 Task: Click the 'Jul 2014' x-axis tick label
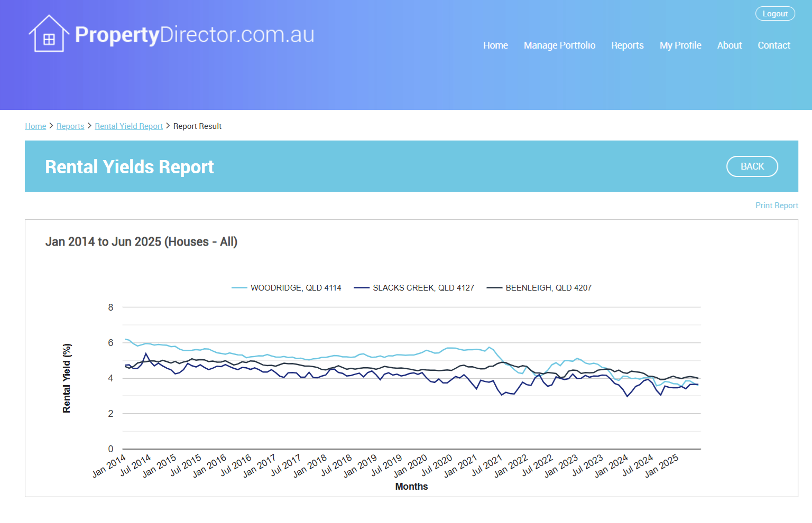[136, 465]
